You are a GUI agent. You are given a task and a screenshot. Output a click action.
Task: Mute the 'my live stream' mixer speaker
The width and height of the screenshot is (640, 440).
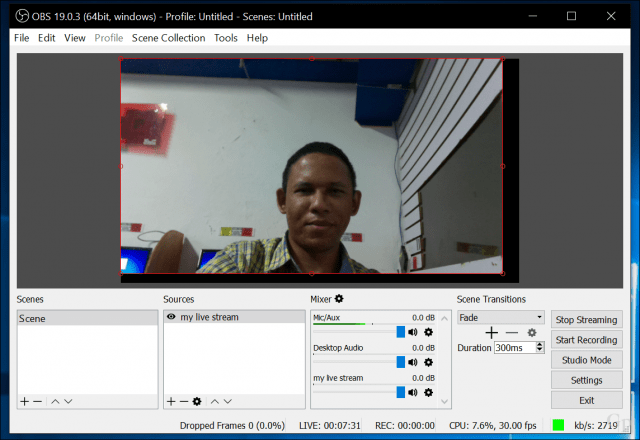(413, 393)
